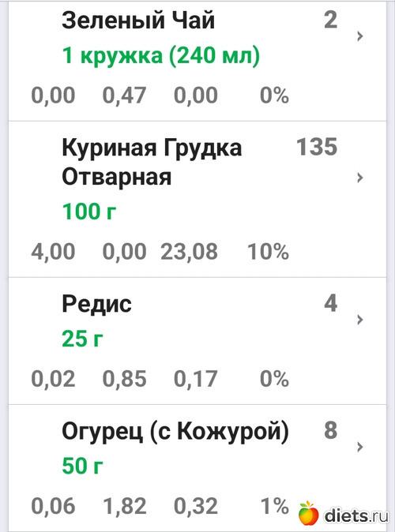Click the 0,85 carbs value for radish
This screenshot has height=532, width=395.
click(125, 379)
